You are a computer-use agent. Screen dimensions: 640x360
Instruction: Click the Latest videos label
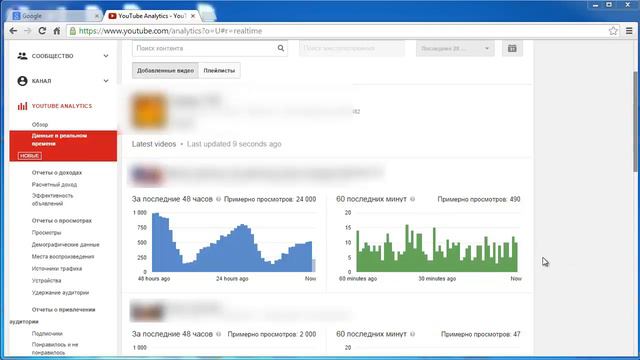point(154,144)
